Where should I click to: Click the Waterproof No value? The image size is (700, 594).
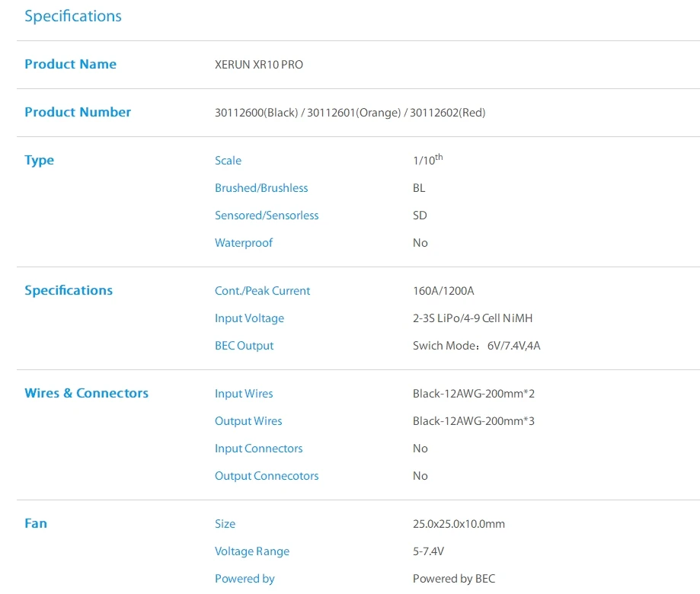pyautogui.click(x=420, y=243)
